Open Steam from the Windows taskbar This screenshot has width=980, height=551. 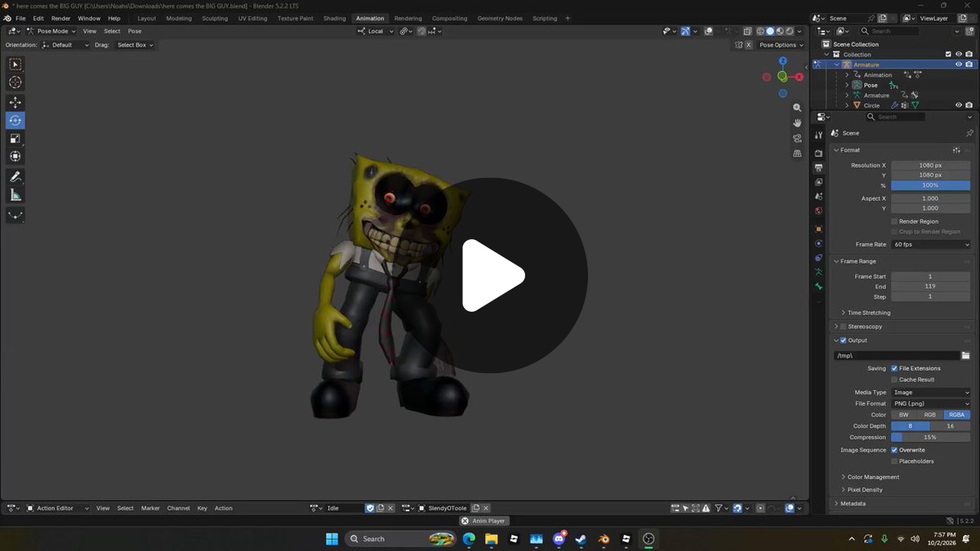click(x=581, y=539)
